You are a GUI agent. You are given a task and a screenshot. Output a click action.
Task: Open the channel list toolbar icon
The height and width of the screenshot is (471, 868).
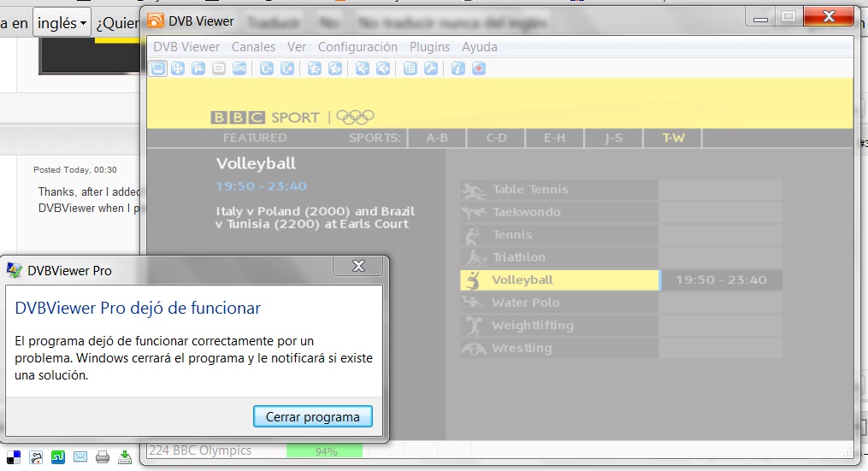point(410,69)
